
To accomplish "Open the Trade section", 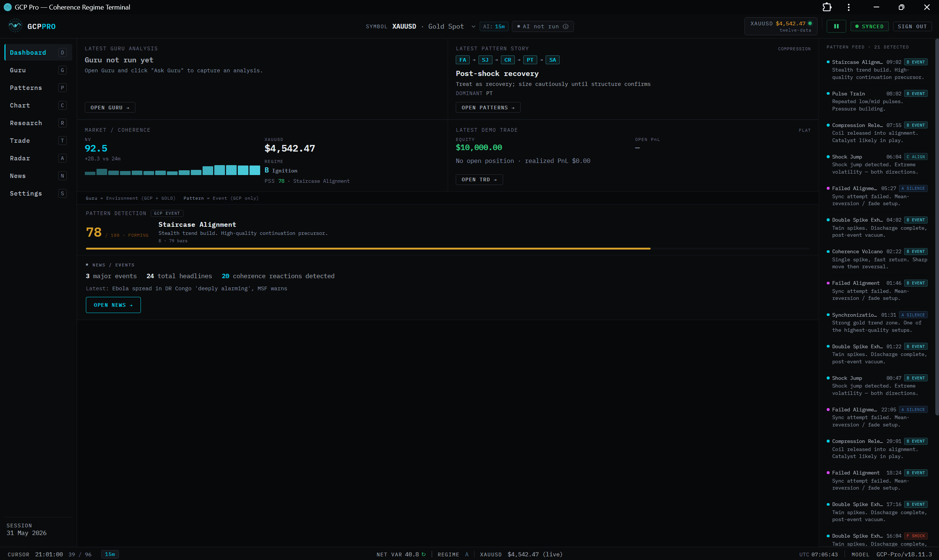I will click(x=38, y=141).
